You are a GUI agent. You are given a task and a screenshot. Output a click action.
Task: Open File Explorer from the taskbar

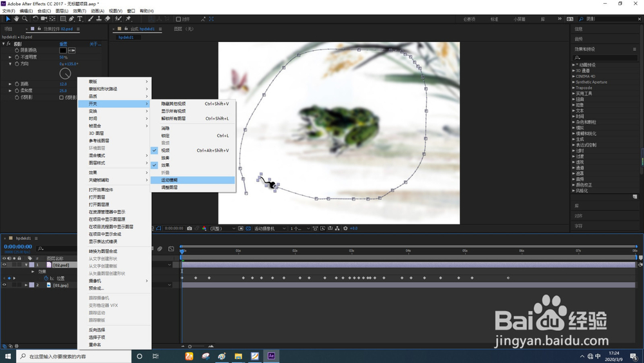point(238,356)
